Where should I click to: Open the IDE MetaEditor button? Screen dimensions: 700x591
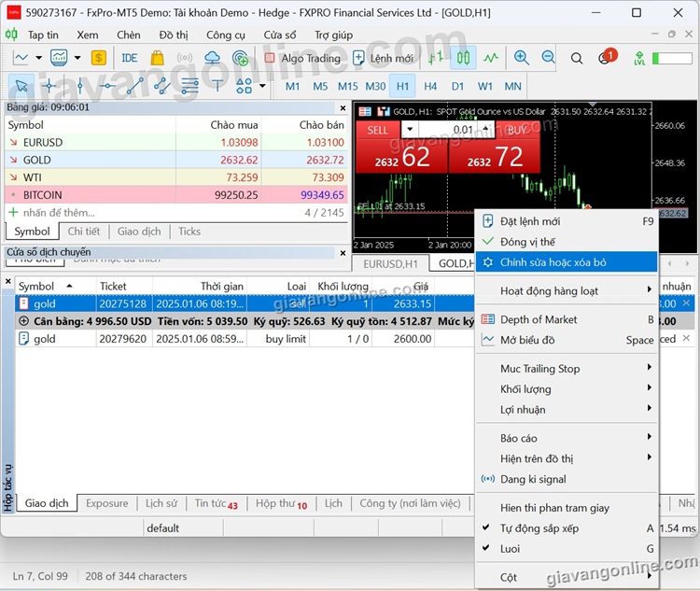click(x=130, y=58)
